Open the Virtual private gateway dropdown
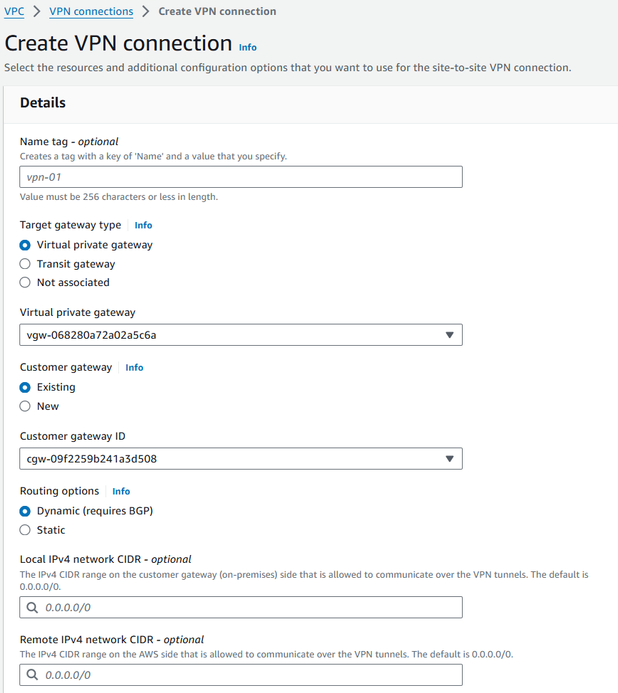 (240, 335)
